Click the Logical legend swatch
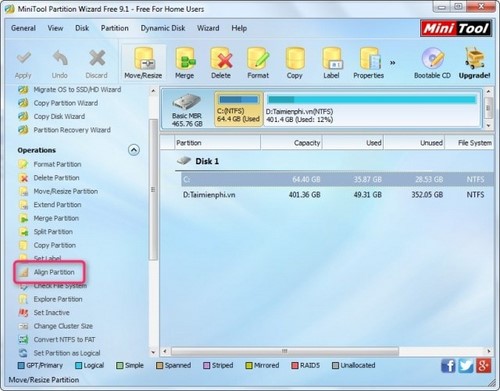 tap(79, 365)
